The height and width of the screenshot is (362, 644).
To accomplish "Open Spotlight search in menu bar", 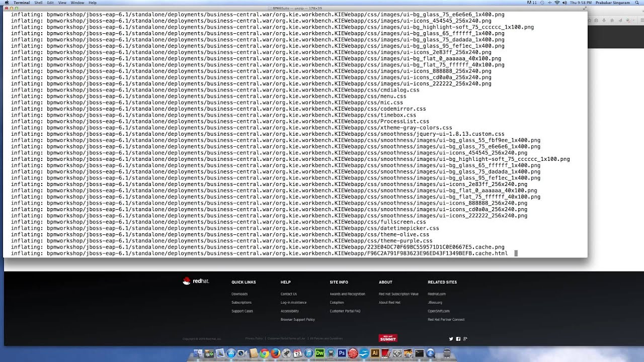I will [637, 3].
